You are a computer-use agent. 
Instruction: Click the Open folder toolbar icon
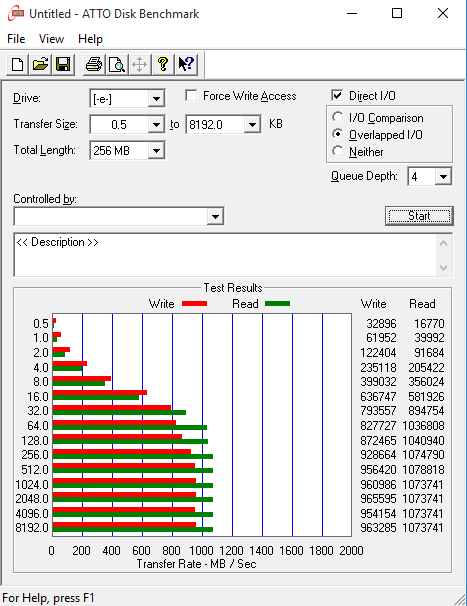(40, 65)
